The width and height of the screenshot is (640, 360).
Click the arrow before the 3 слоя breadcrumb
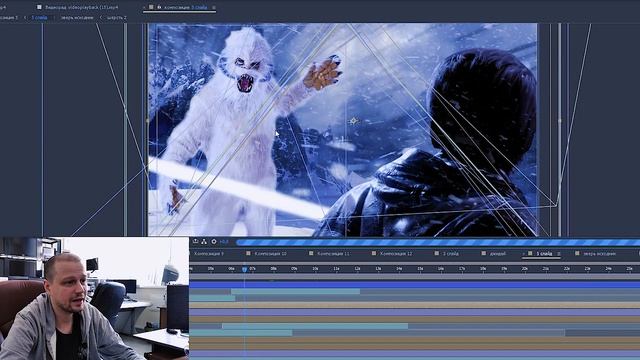[x=25, y=18]
